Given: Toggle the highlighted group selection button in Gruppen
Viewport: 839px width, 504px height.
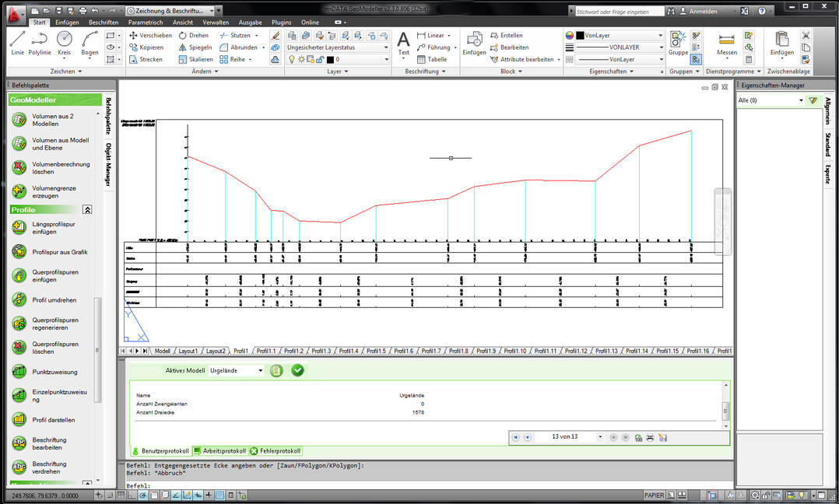Looking at the screenshot, I should click(x=696, y=59).
